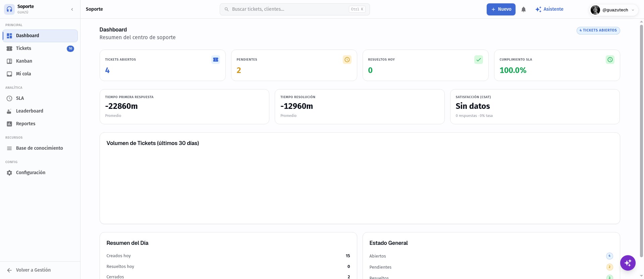Click the Tickets count badge showing 10
This screenshot has height=279, width=644.
(x=70, y=49)
